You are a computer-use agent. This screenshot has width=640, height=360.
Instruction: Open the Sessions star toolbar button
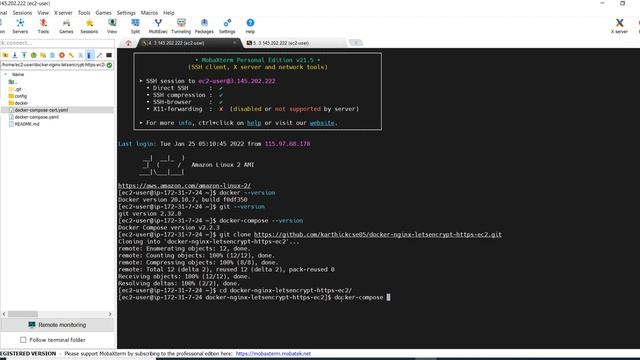click(x=89, y=26)
